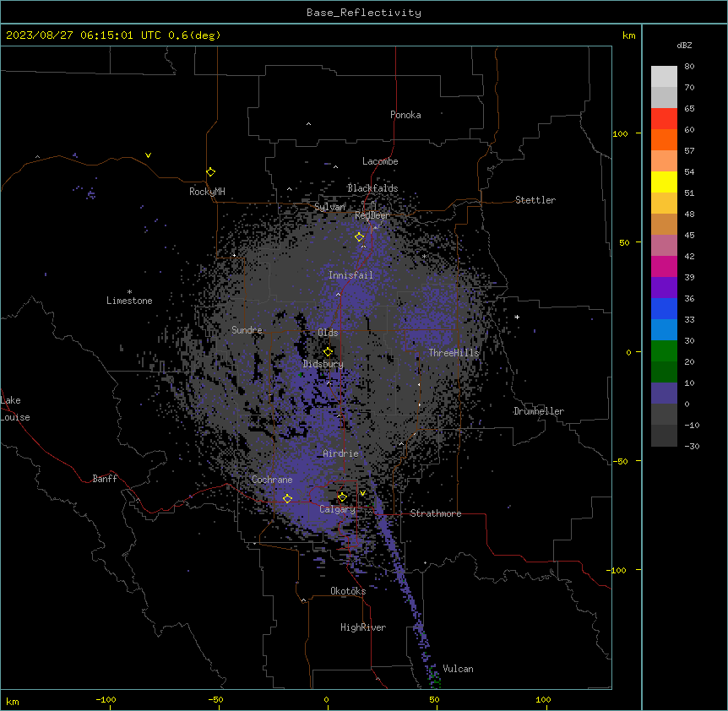Click the dBZ legend heading
Screen dimensions: 728x711
(x=684, y=46)
